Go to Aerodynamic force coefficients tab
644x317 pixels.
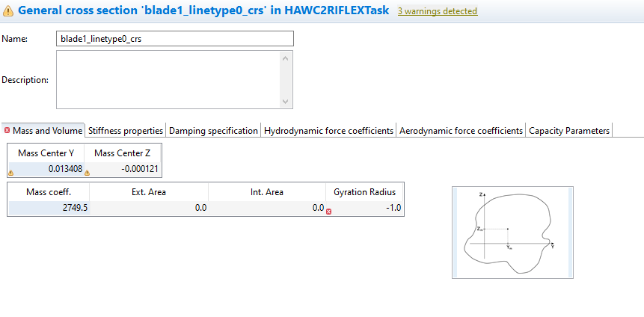(461, 130)
